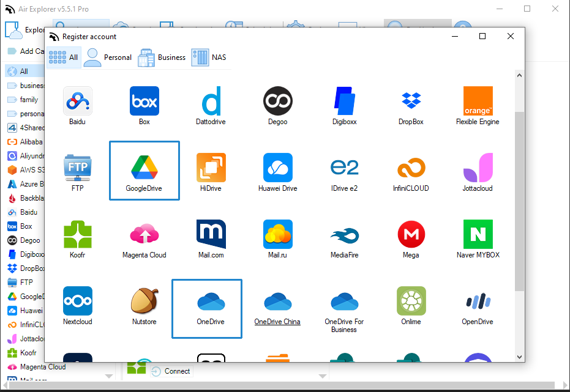The height and width of the screenshot is (392, 570).
Task: Maximize the Register account dialog
Action: (x=482, y=36)
